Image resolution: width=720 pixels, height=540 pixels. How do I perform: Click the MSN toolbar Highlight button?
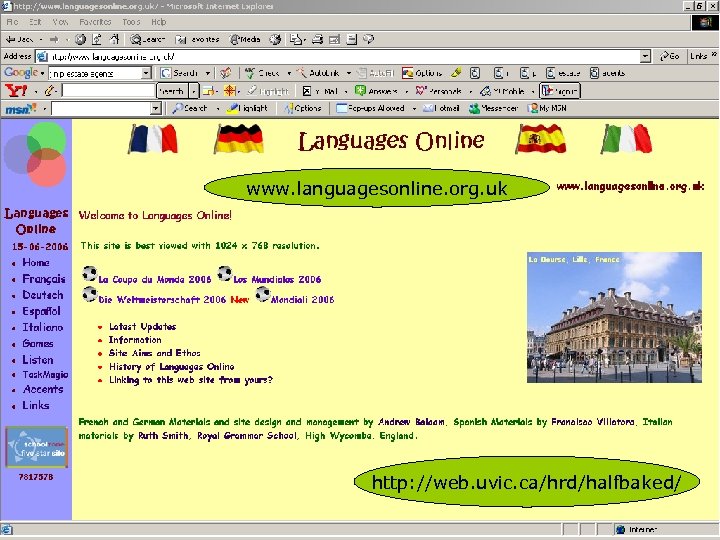click(248, 108)
